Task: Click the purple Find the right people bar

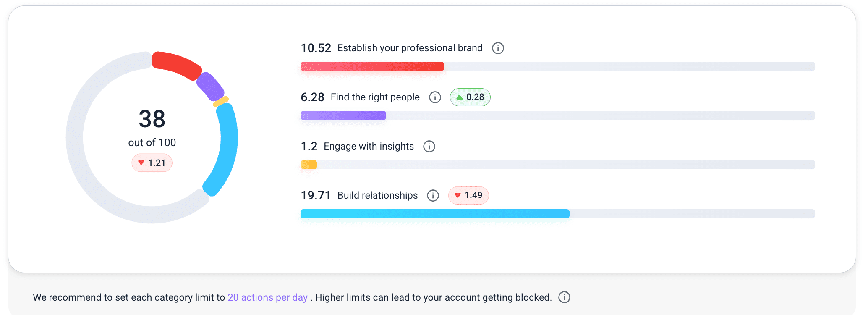Action: pyautogui.click(x=343, y=115)
